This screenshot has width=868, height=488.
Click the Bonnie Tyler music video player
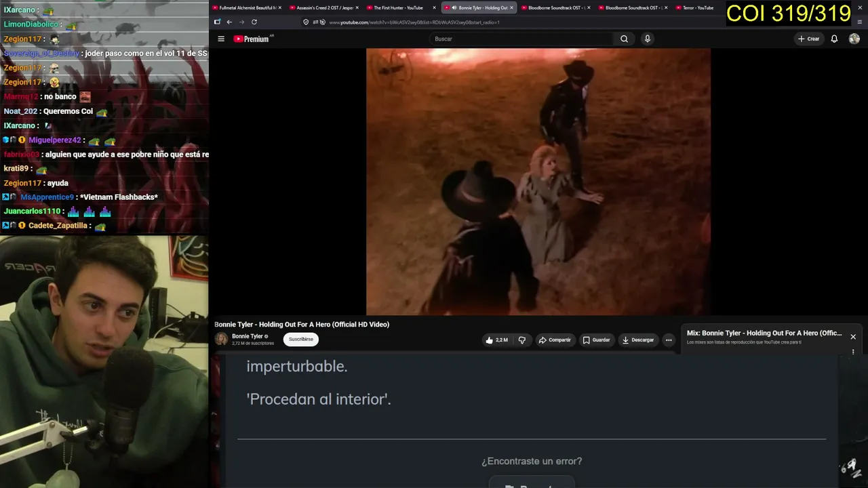pos(538,182)
